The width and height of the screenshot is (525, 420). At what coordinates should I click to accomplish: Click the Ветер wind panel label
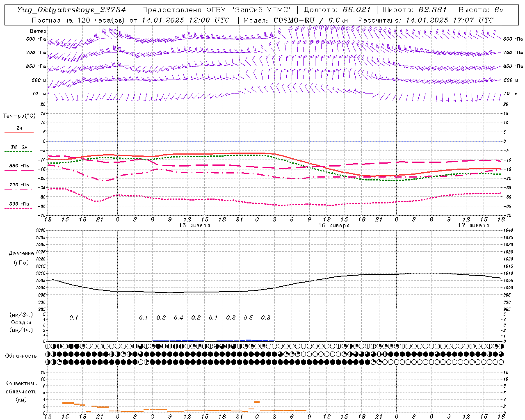[x=38, y=31]
